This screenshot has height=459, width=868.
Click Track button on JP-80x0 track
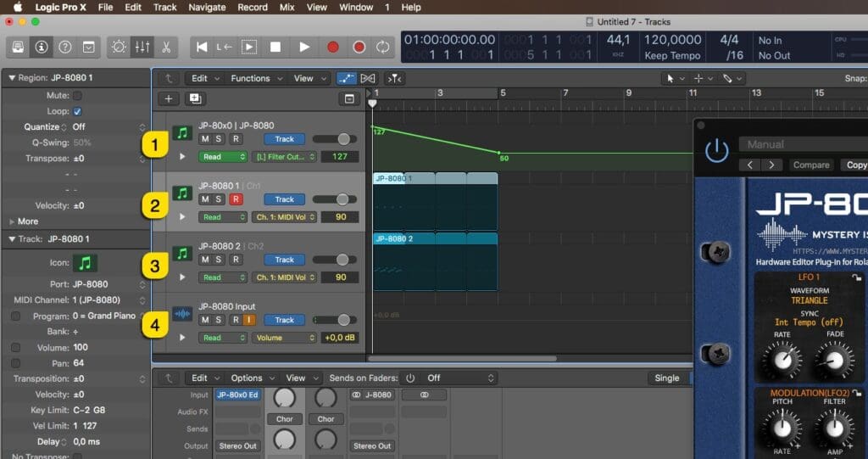coord(285,139)
